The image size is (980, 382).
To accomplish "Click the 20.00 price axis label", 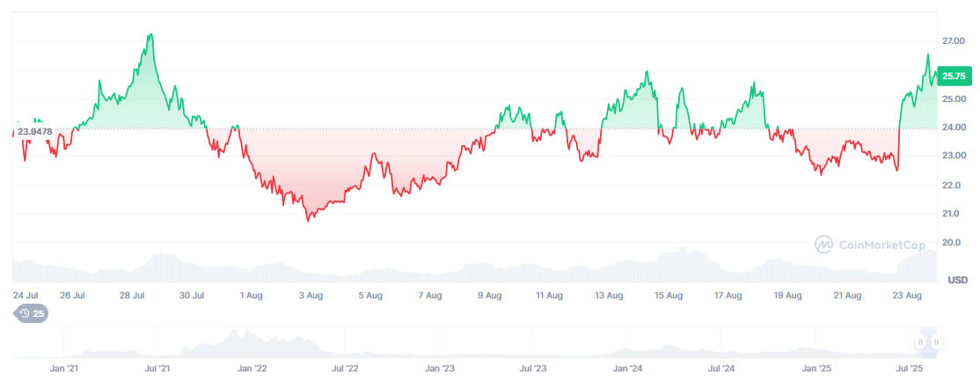I will pyautogui.click(x=953, y=243).
